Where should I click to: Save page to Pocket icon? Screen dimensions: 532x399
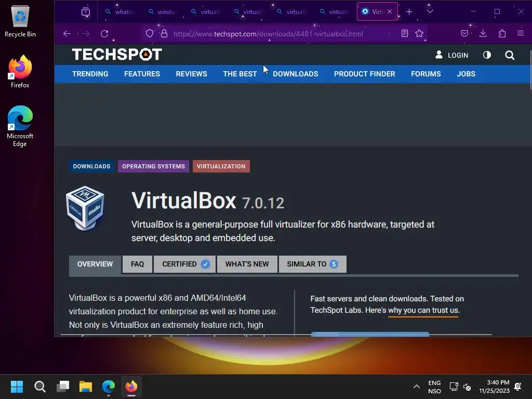[x=464, y=33]
